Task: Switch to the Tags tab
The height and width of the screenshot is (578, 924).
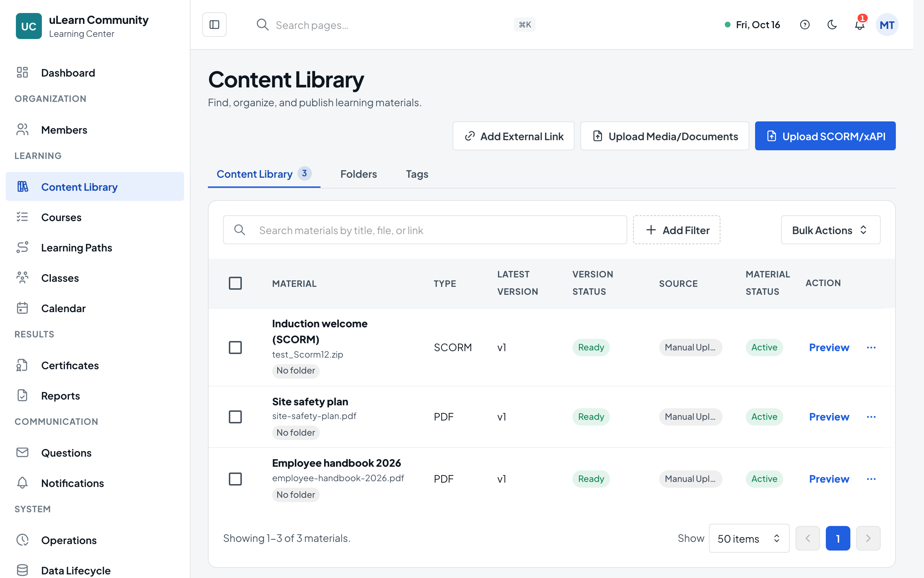Action: [x=417, y=174]
